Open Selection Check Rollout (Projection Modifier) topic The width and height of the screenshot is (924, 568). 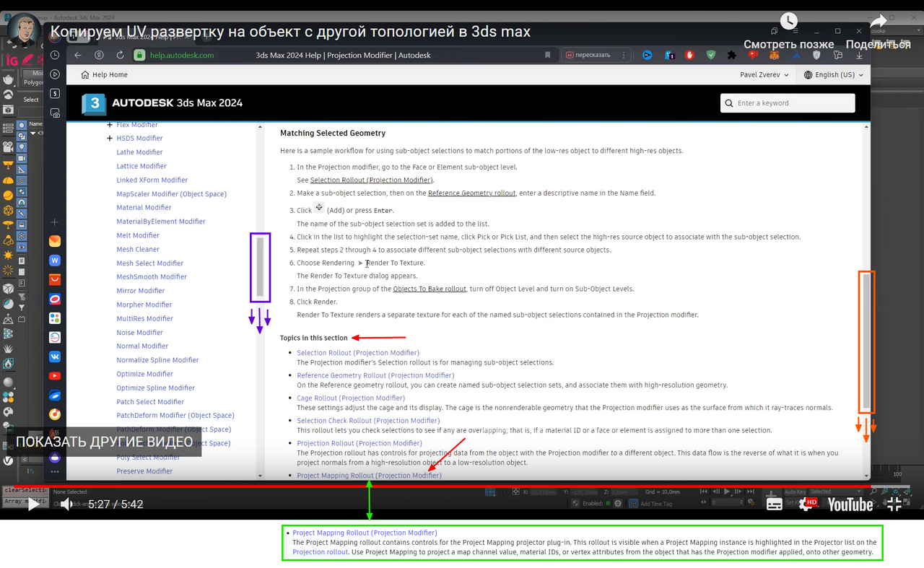368,421
